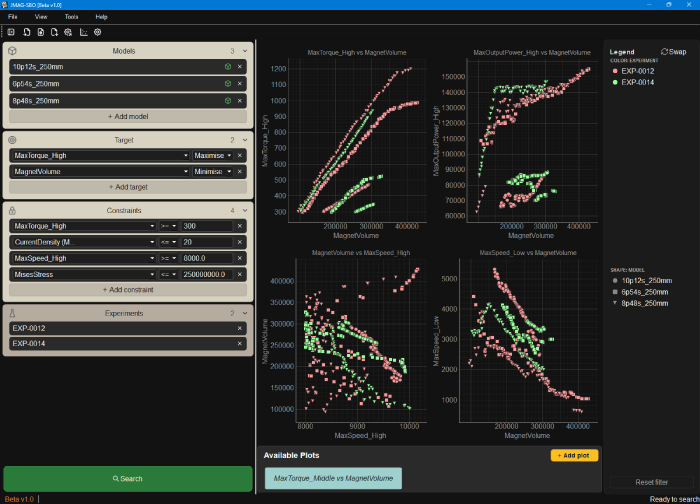
Task: Collapse the Constraints panel chevron
Action: tap(245, 210)
